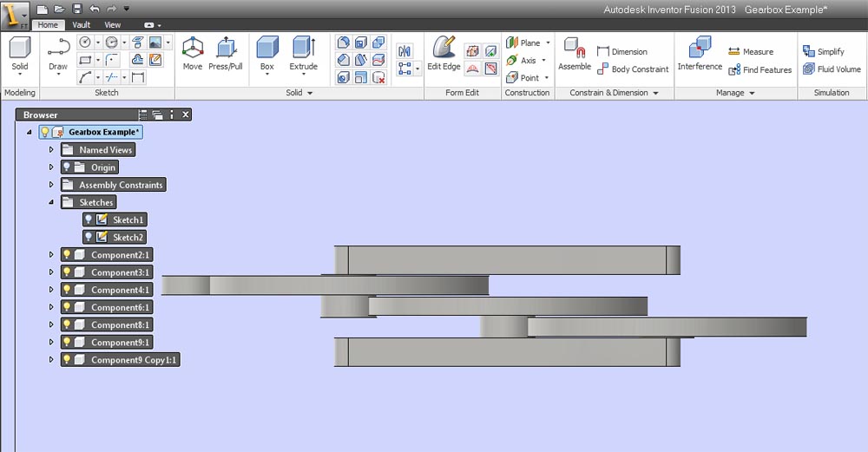Screen dimensions: 868x452
Task: Open the quick access toolbar dropdown
Action: point(127,9)
